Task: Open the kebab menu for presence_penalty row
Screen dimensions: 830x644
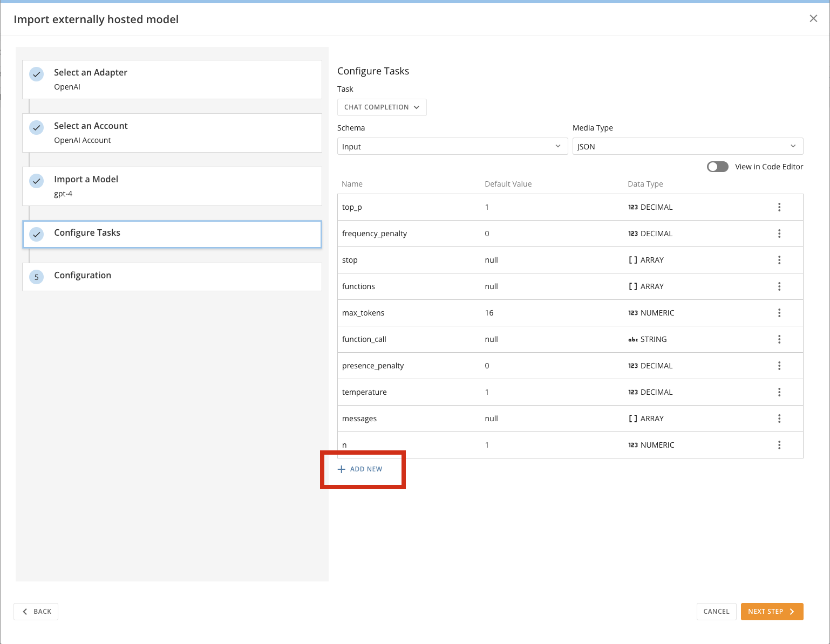Action: click(x=779, y=366)
